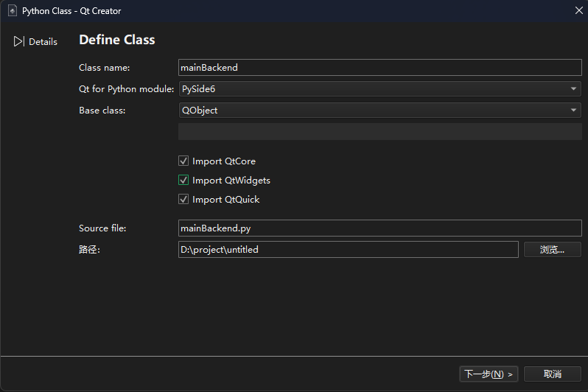Select the Details wizard step label
The width and height of the screenshot is (588, 392).
43,42
